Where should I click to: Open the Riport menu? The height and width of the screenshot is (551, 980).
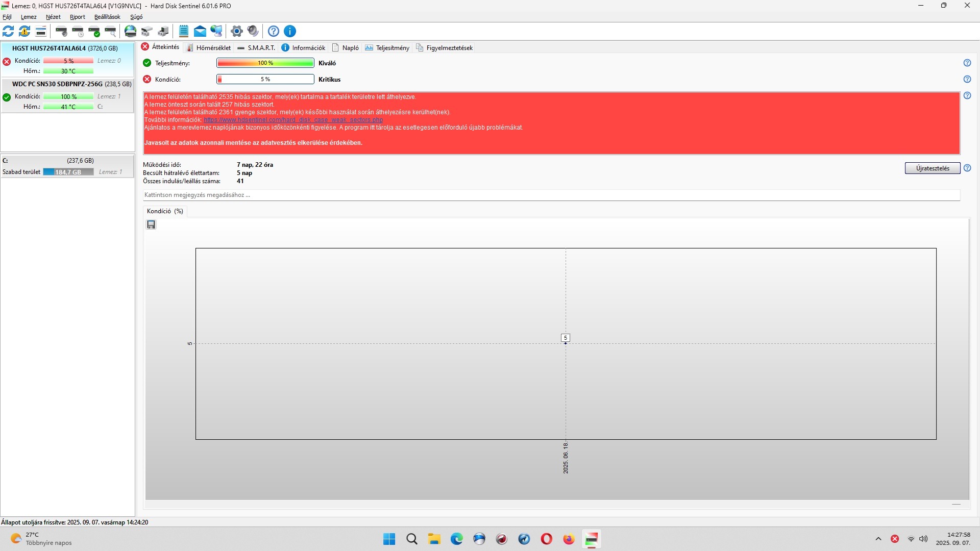click(x=78, y=17)
